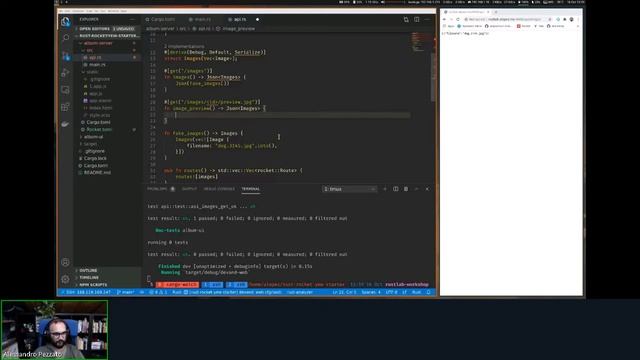Open the Search view in activity bar
The height and width of the screenshot is (360, 640).
click(66, 38)
